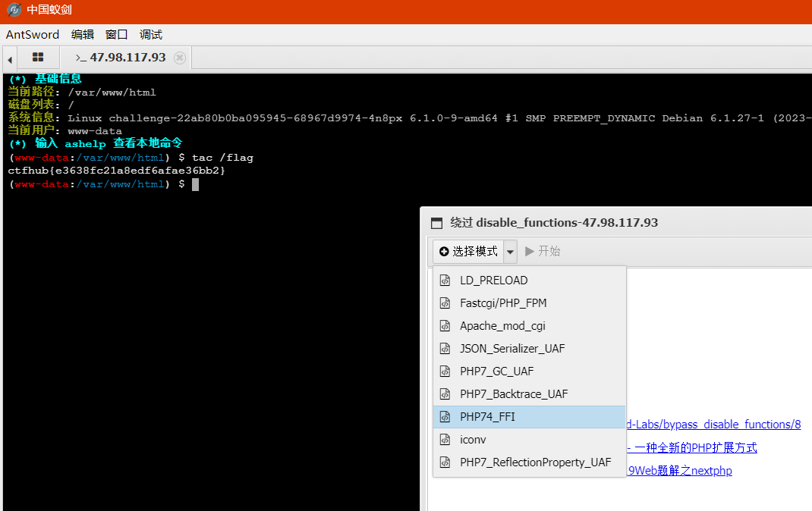
Task: Open the bypass_disable_functions/8 link
Action: click(x=713, y=424)
